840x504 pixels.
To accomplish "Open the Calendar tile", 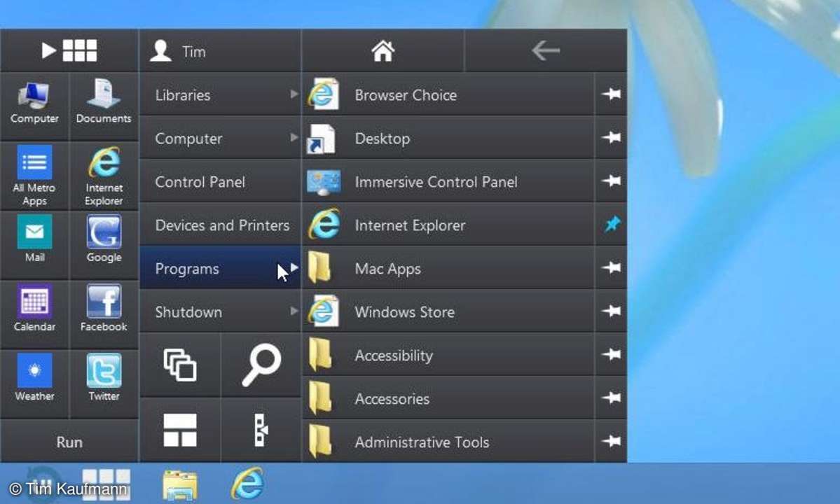I will (34, 314).
